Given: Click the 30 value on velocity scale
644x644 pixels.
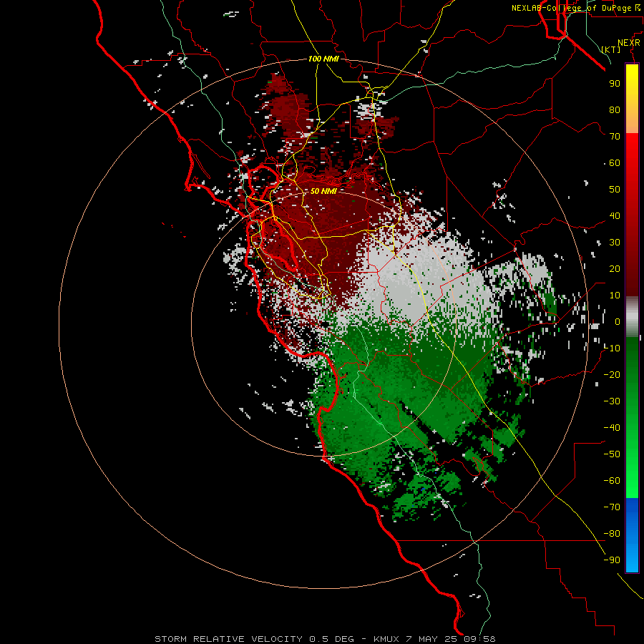Looking at the screenshot, I should click(x=615, y=243).
